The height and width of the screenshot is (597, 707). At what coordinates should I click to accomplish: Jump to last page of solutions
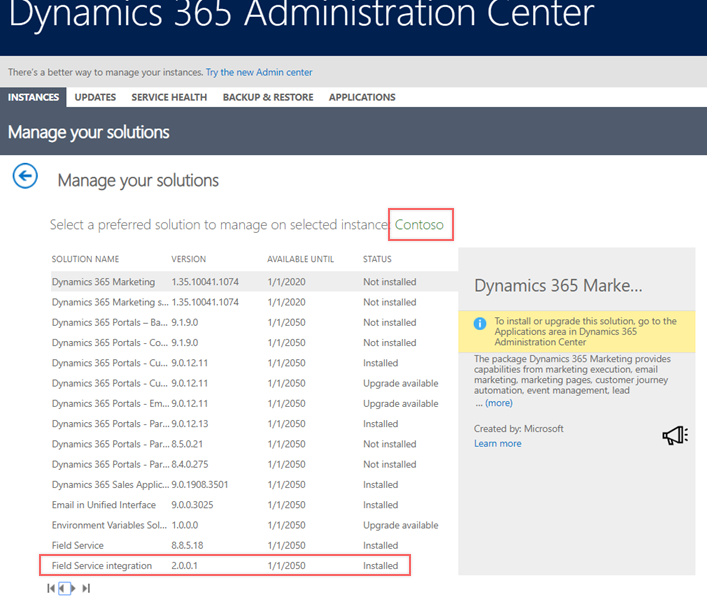click(86, 589)
